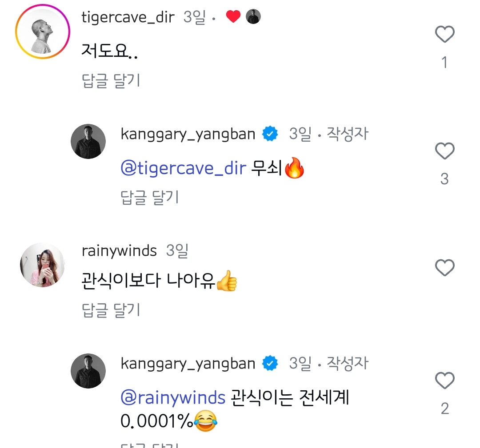The width and height of the screenshot is (480, 448).
Task: Tap the heart on the 0.0001% reply
Action: pyautogui.click(x=444, y=381)
